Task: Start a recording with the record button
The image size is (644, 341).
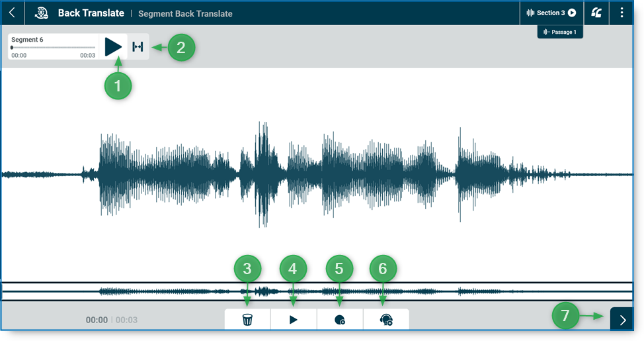Action: tap(340, 320)
